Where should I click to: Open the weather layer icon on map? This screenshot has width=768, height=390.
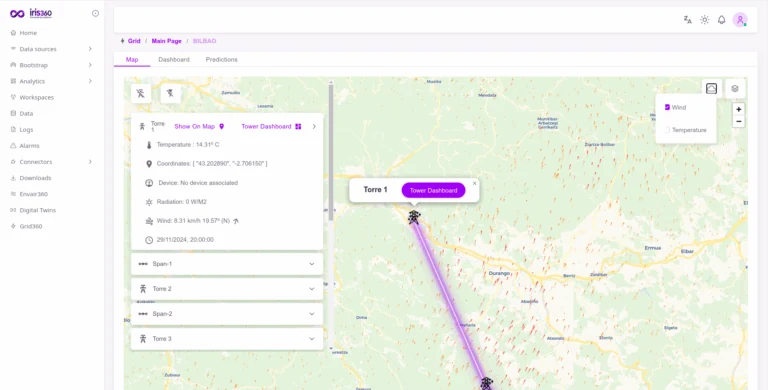[x=712, y=88]
